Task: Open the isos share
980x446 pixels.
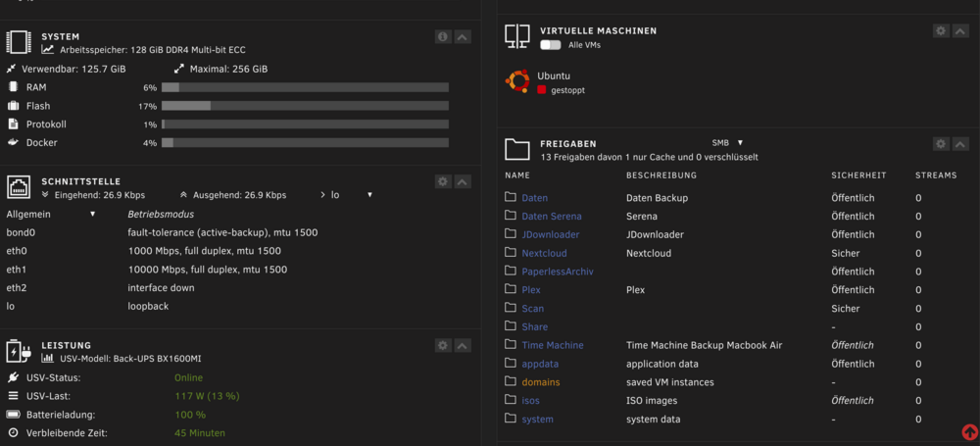Action: (530, 400)
